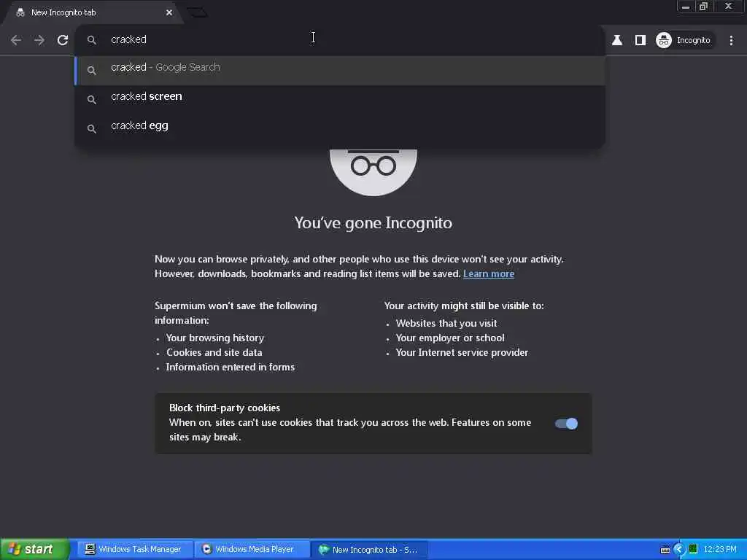The width and height of the screenshot is (747, 560).
Task: Switch to Windows Task Manager in taskbar
Action: 134,549
